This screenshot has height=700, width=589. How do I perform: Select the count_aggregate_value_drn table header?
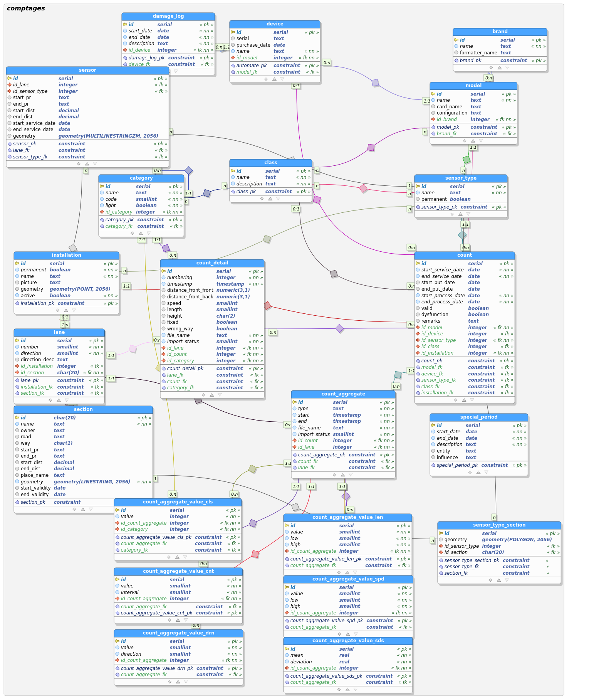[179, 633]
